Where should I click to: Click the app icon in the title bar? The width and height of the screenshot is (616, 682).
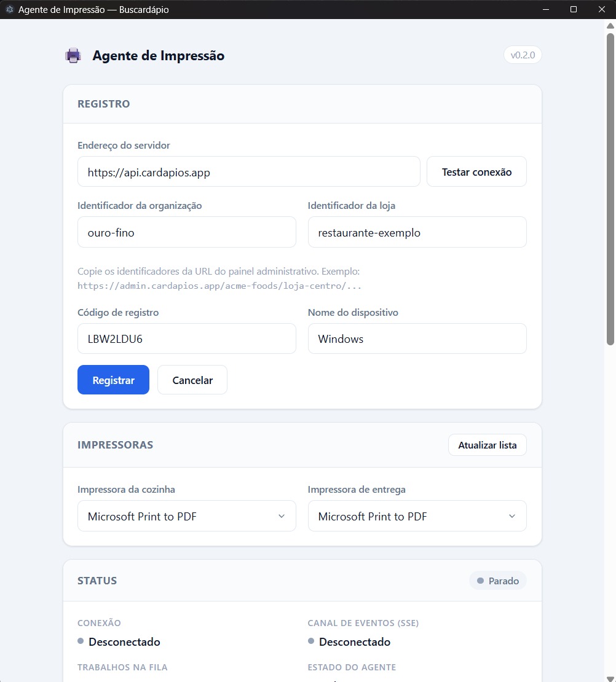(x=10, y=9)
